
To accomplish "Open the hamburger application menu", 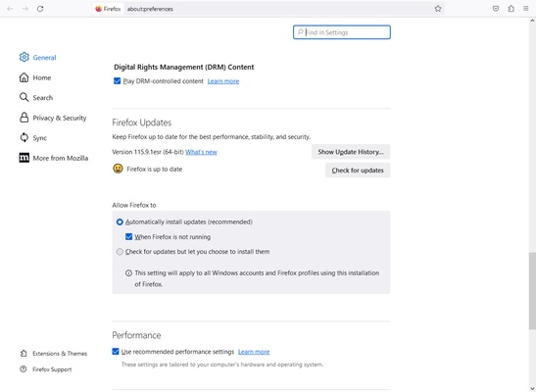I will [x=526, y=9].
